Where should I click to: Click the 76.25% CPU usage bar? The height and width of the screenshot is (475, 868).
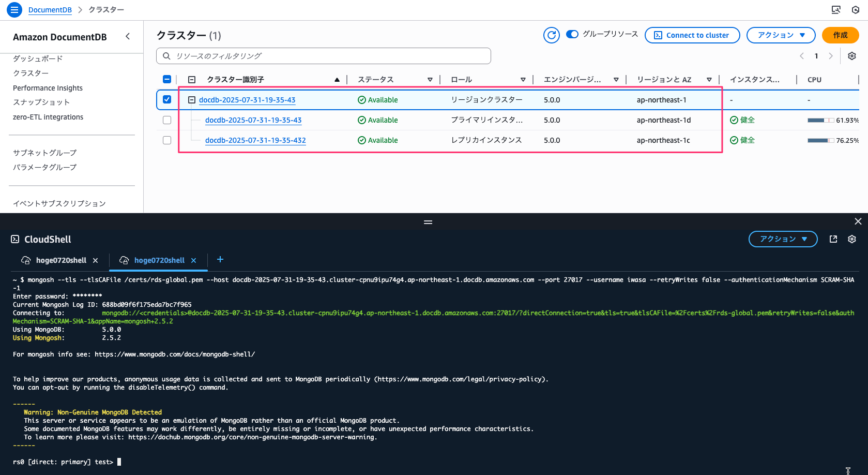pos(821,140)
